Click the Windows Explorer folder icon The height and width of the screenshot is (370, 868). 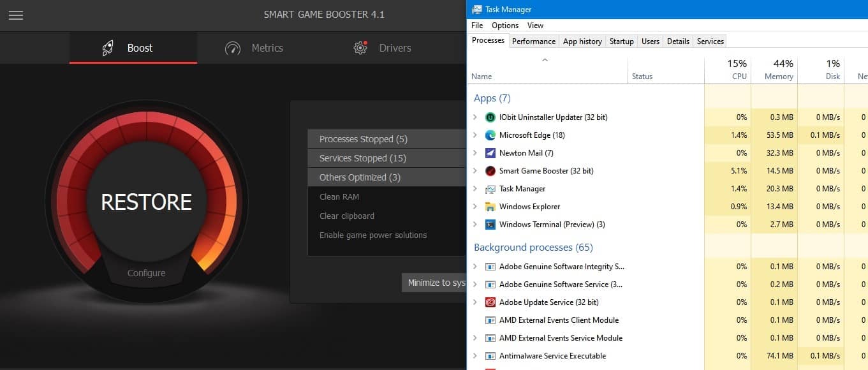point(490,207)
